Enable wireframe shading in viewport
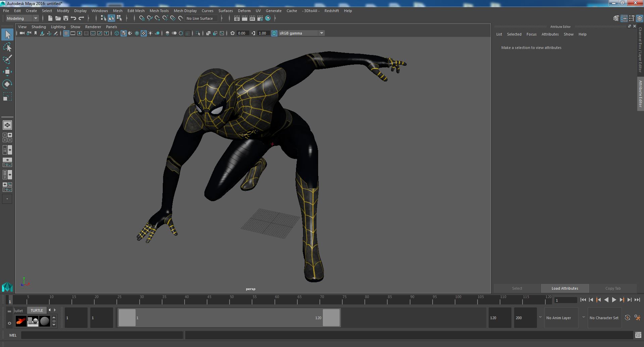644x347 pixels. point(117,33)
